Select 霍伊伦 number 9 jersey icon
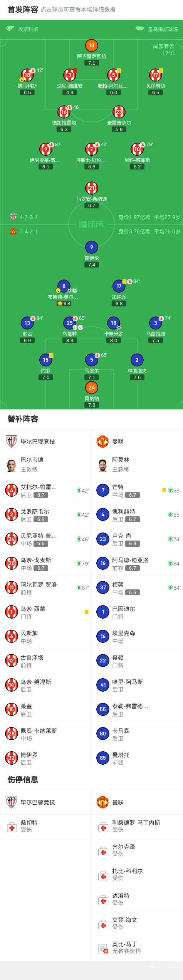The image size is (183, 980). (x=91, y=247)
